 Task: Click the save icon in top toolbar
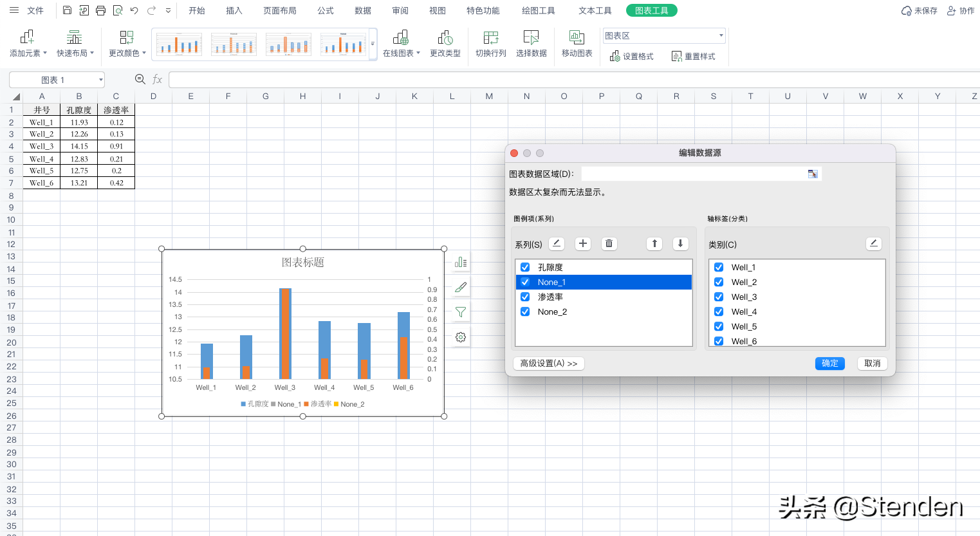point(68,10)
